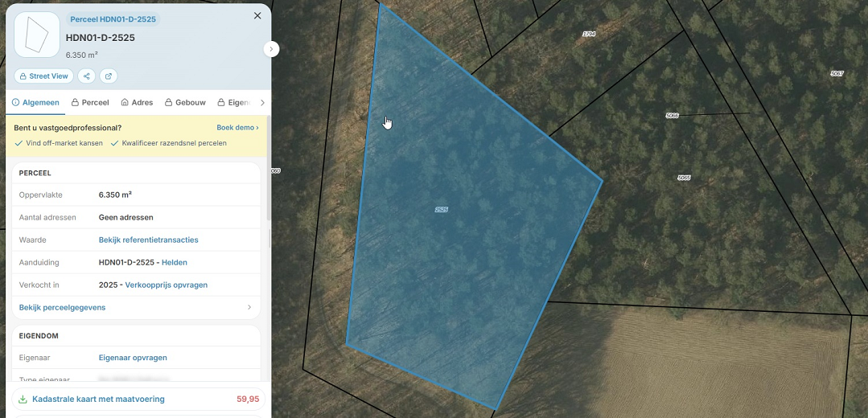Switch to the Perceel tab
Image resolution: width=868 pixels, height=418 pixels.
[89, 103]
